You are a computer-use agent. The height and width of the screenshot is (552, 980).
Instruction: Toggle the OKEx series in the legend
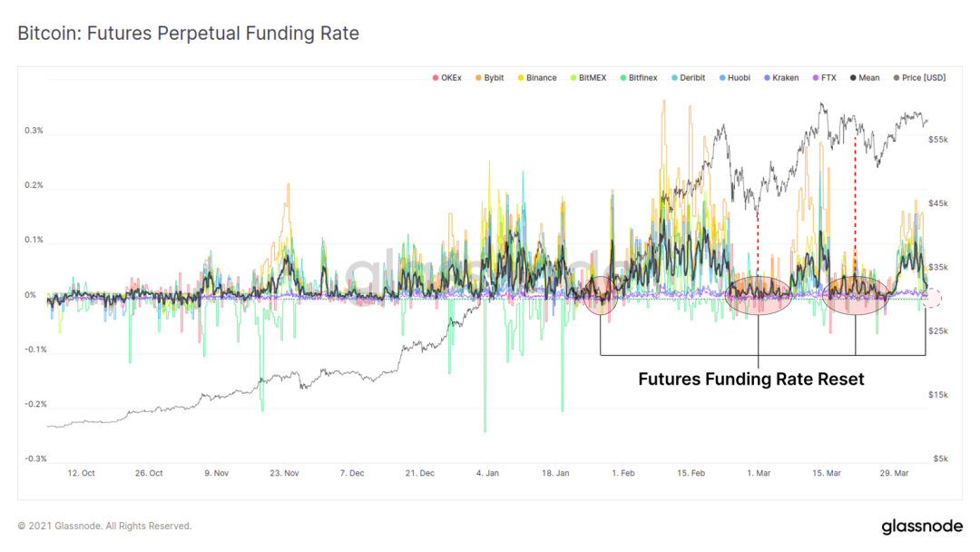pyautogui.click(x=451, y=78)
